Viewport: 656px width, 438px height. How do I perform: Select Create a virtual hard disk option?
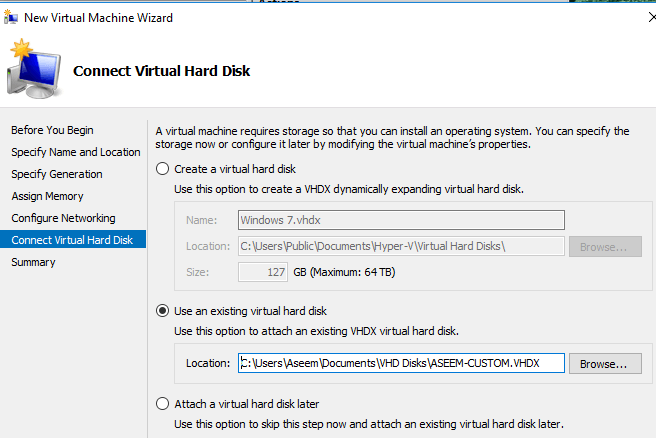[x=163, y=169]
